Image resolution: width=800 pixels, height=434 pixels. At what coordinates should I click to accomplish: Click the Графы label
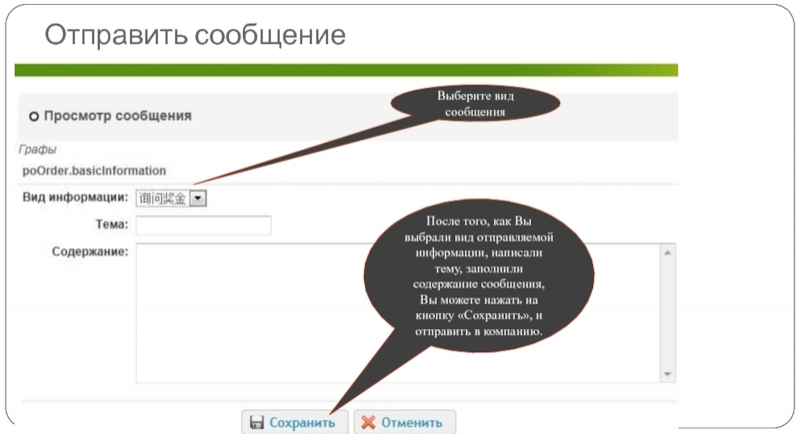pyautogui.click(x=37, y=149)
